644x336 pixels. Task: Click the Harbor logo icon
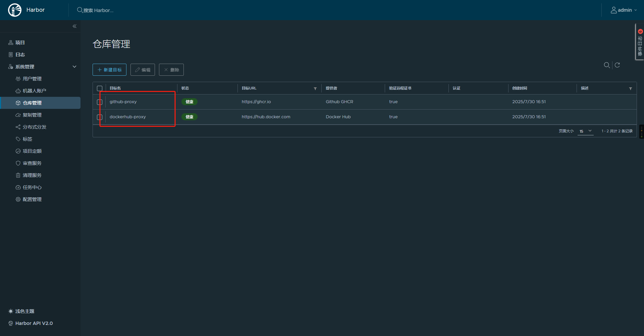point(15,10)
